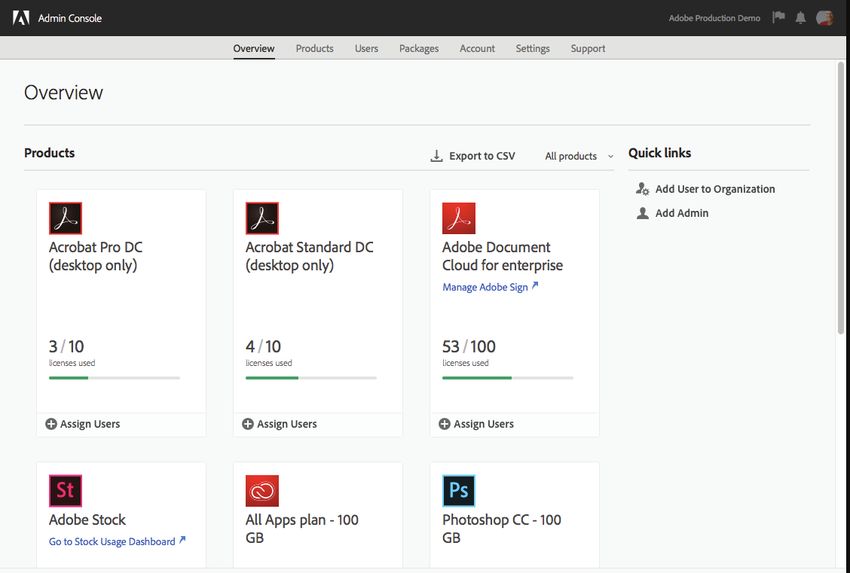
Task: Click All Apps plan - 100 GB title
Action: pos(302,528)
